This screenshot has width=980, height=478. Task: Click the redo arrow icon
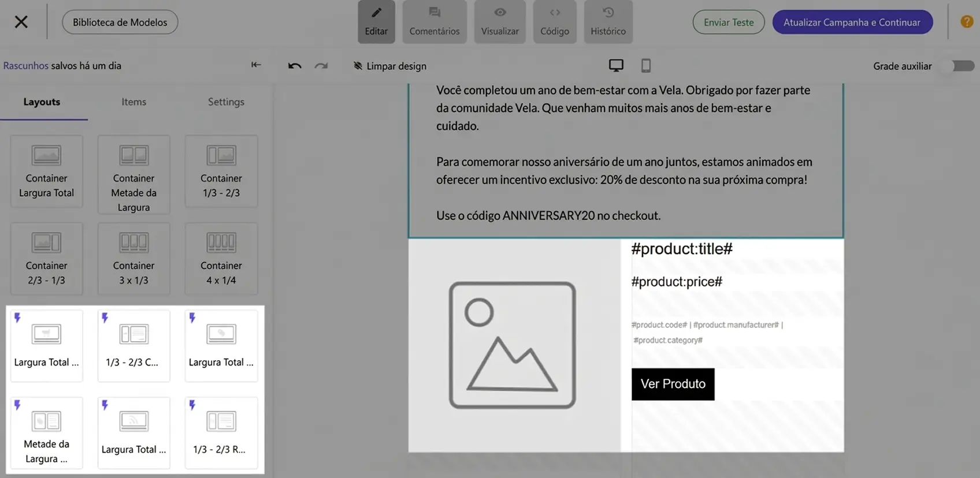321,66
